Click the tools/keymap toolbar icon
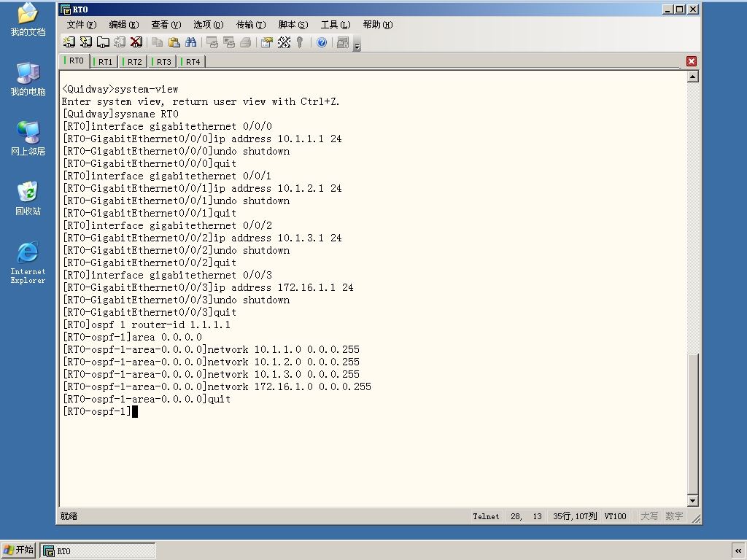The width and height of the screenshot is (747, 560). click(x=284, y=42)
